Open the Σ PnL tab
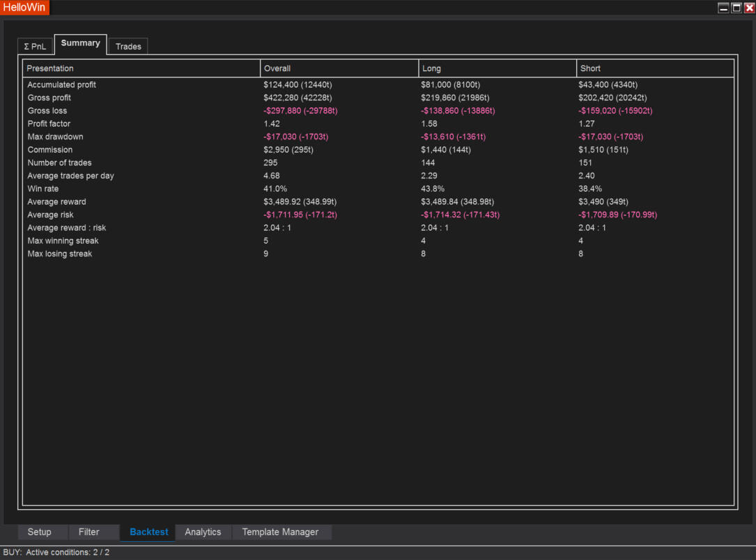 pos(35,47)
